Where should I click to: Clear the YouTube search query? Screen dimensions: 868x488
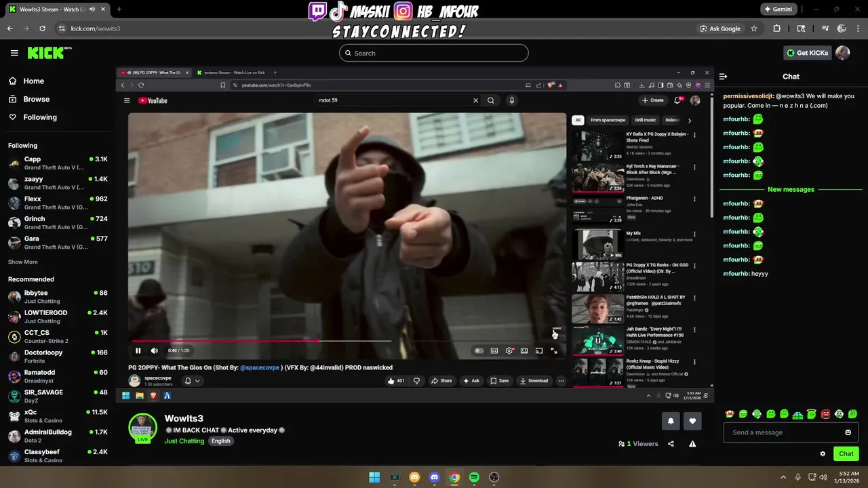coord(475,100)
